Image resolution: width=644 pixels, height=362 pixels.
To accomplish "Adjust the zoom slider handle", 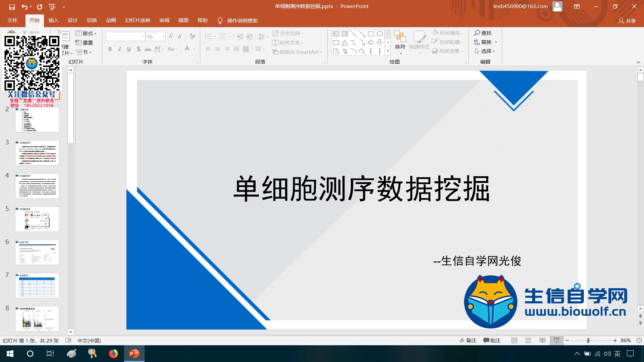I will click(x=588, y=340).
